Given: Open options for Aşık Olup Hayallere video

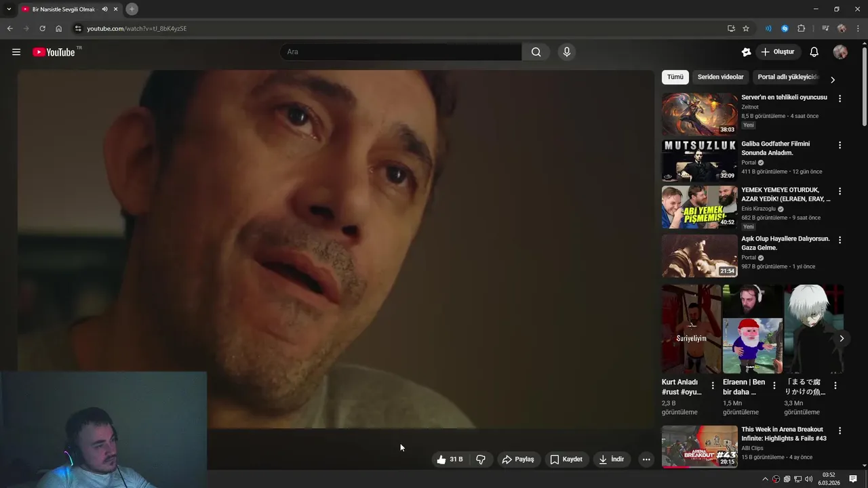Looking at the screenshot, I should 840,240.
